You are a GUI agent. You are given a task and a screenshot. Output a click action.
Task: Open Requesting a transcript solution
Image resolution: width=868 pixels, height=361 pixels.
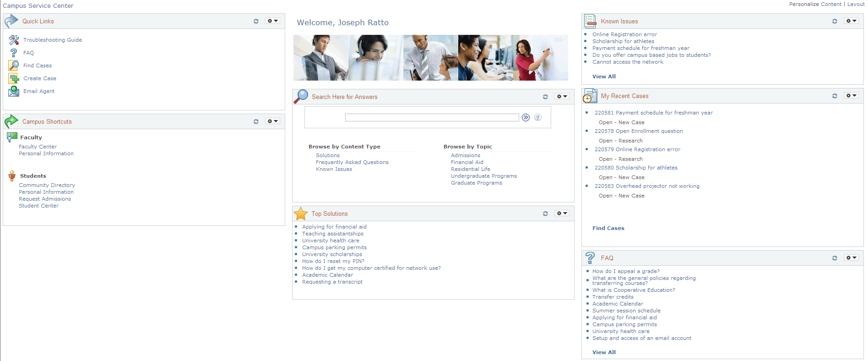coord(332,282)
